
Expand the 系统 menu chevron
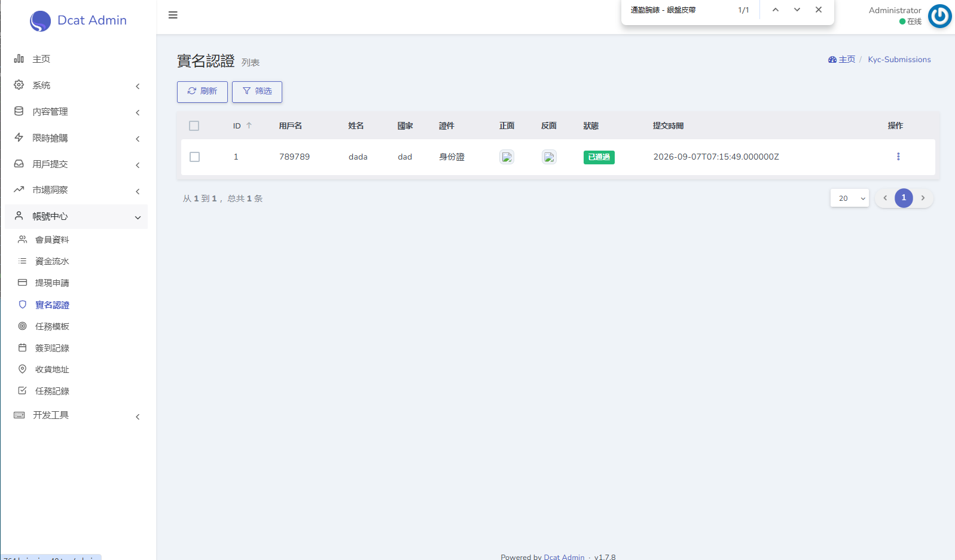(x=138, y=86)
